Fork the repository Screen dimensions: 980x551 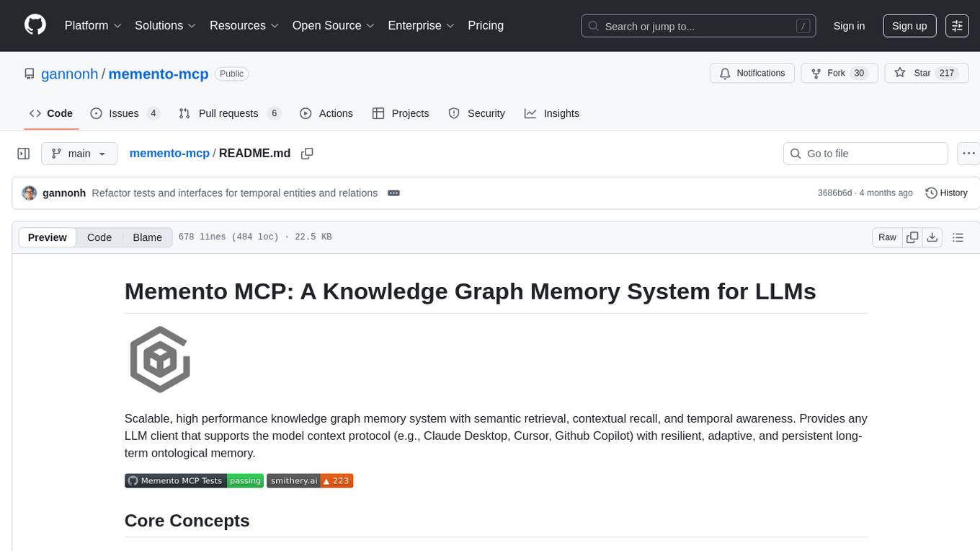839,73
